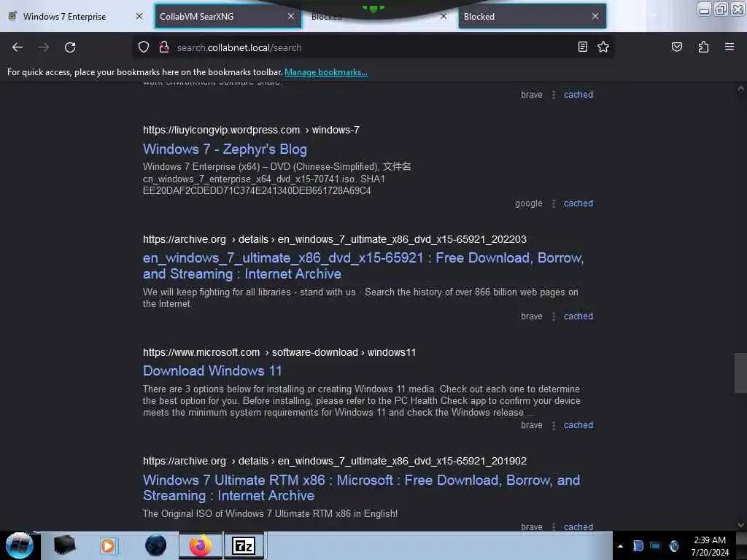747x560 pixels.
Task: Go back to the previous page
Action: pos(18,47)
